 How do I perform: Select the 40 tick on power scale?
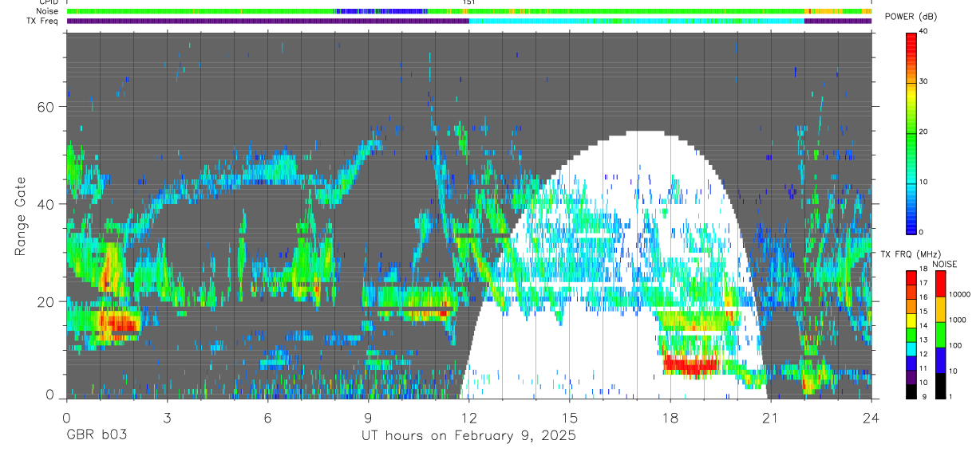pyautogui.click(x=924, y=32)
